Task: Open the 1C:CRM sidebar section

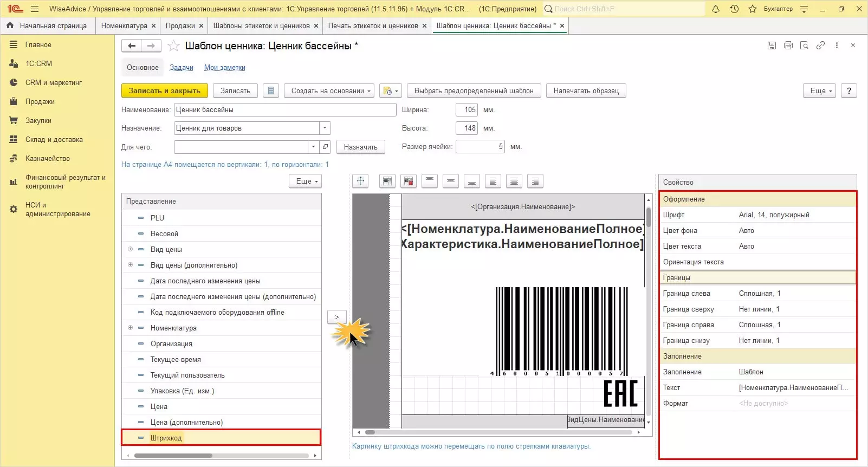Action: point(39,63)
